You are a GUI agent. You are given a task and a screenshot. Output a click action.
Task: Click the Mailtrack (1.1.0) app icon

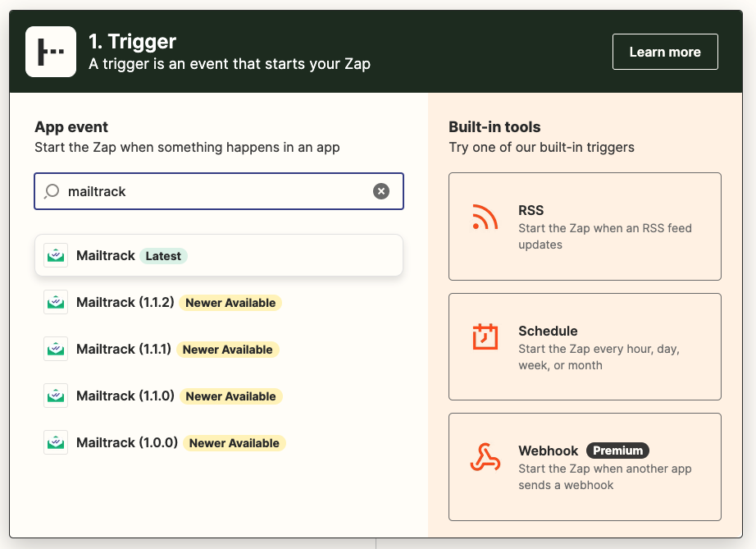click(x=55, y=396)
